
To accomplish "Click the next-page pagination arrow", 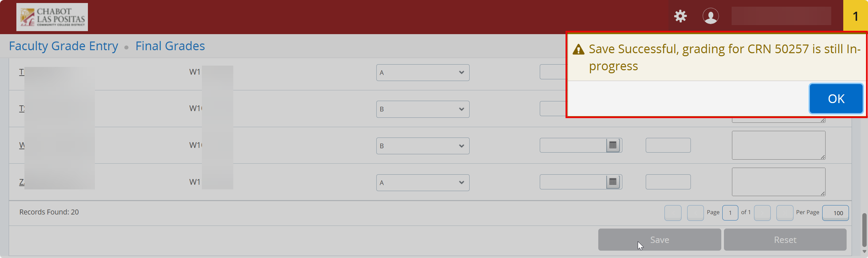I will 763,213.
